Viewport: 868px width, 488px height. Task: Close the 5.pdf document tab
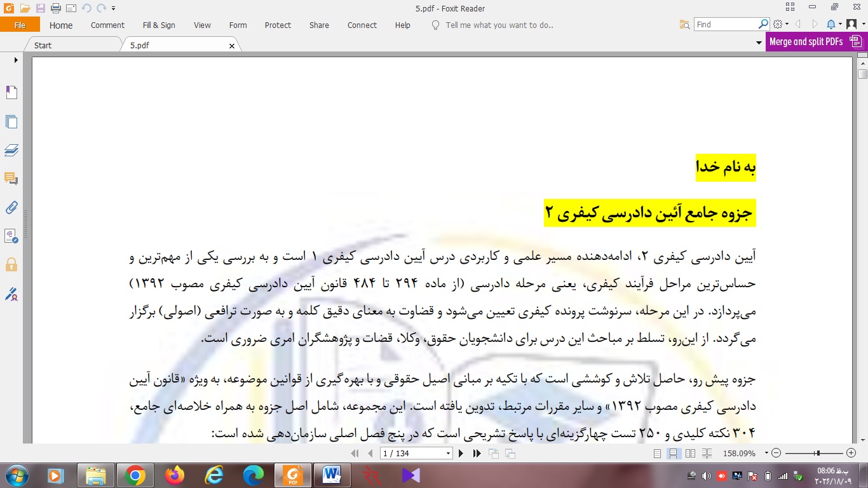tap(232, 46)
